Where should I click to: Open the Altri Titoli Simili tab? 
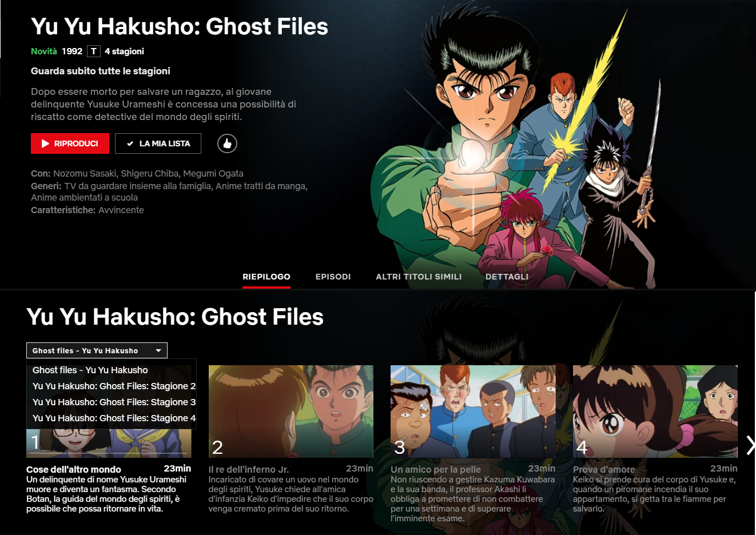click(x=419, y=277)
